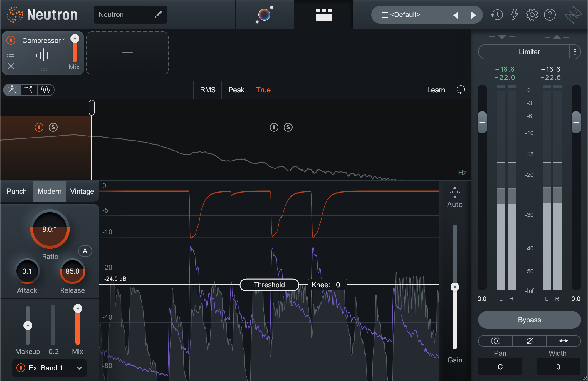This screenshot has height=381, width=588.
Task: Edit the Neutron instance name with pencil icon
Action: click(x=158, y=14)
